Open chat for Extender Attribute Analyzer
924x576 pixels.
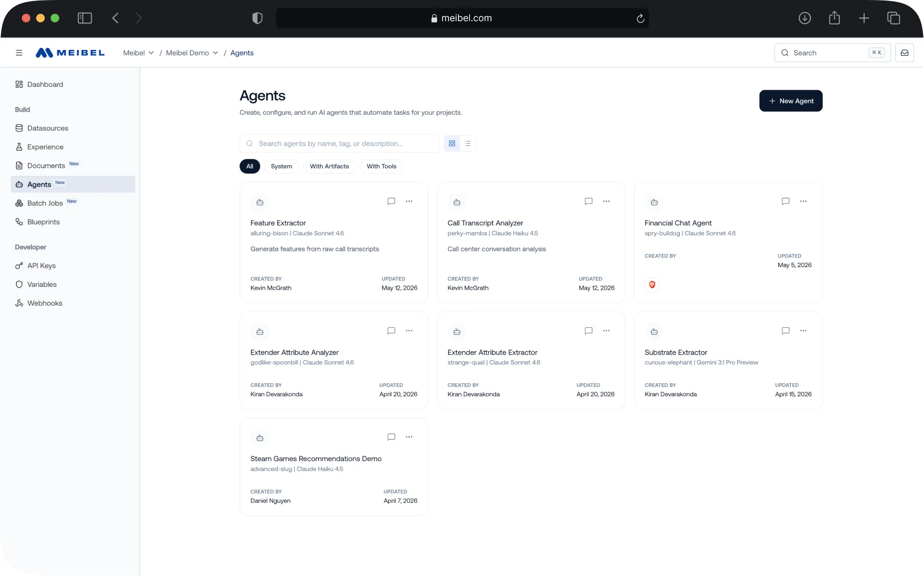[391, 331]
